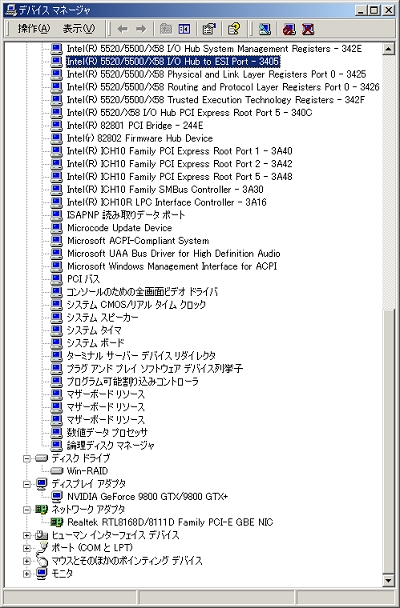Click icon beside 論理ディスク マネージャ
This screenshot has width=400, height=608.
57,445
